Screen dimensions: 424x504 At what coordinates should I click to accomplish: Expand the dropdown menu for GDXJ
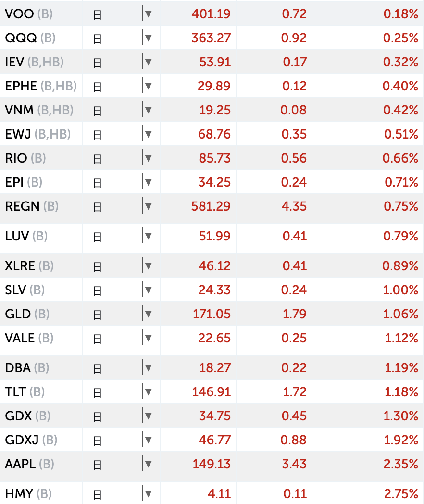coord(149,440)
